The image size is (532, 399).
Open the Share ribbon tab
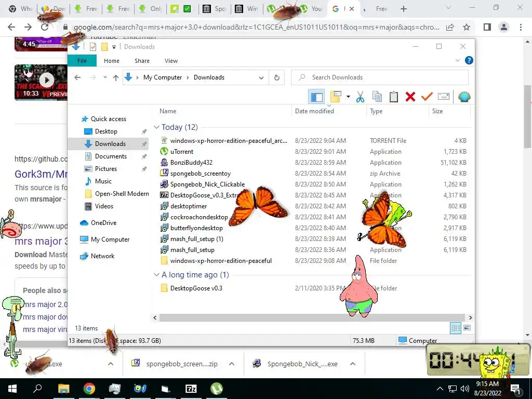142,61
